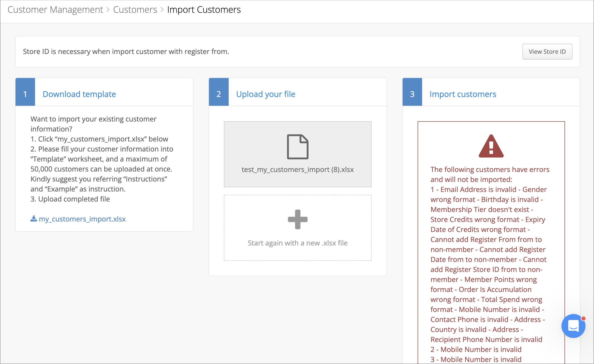
Task: Click the 'Download template' step heading
Action: point(79,94)
